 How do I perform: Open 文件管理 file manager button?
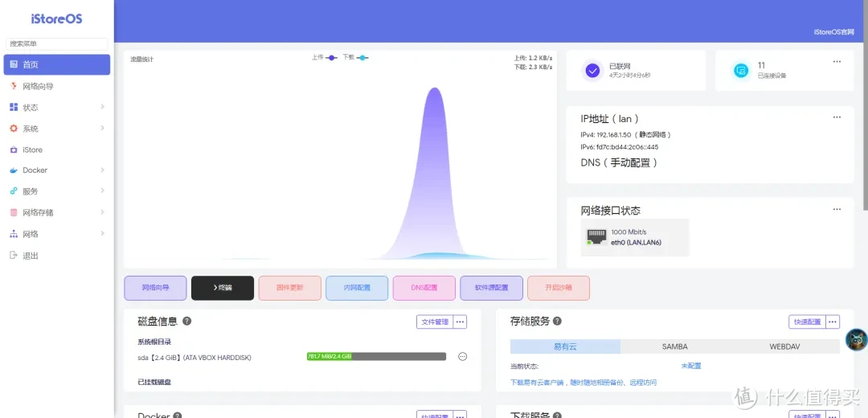tap(435, 322)
